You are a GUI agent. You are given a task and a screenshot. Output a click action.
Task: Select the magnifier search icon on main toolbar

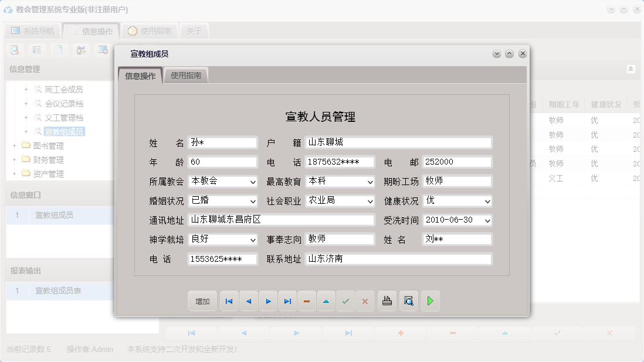click(x=14, y=50)
